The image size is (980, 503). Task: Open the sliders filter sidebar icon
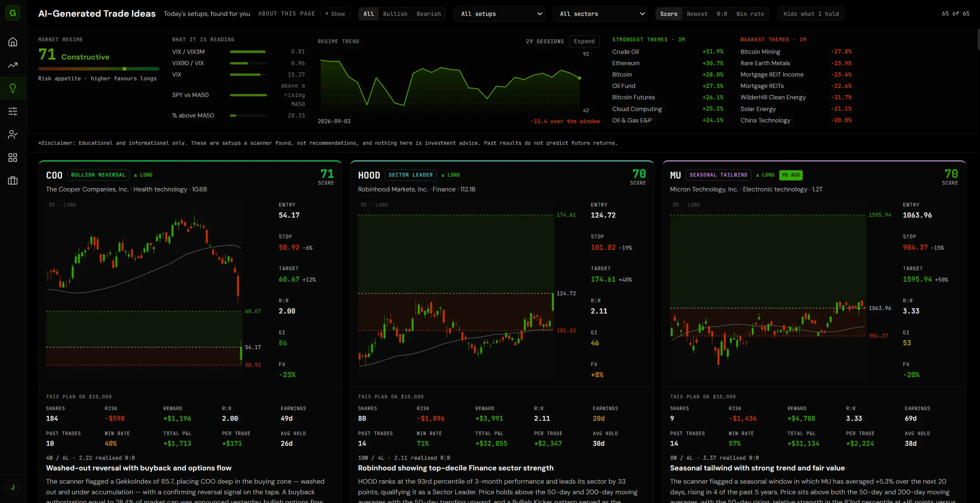coord(13,111)
